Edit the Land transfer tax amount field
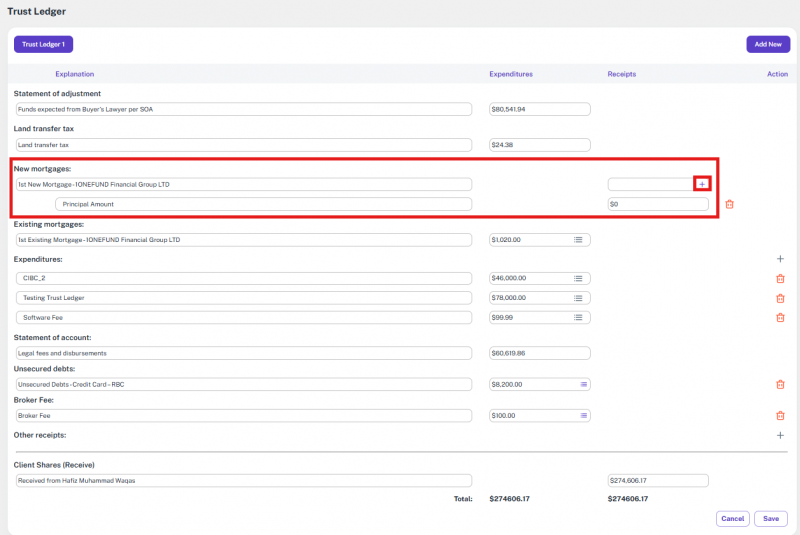The height and width of the screenshot is (535, 800). tap(539, 145)
